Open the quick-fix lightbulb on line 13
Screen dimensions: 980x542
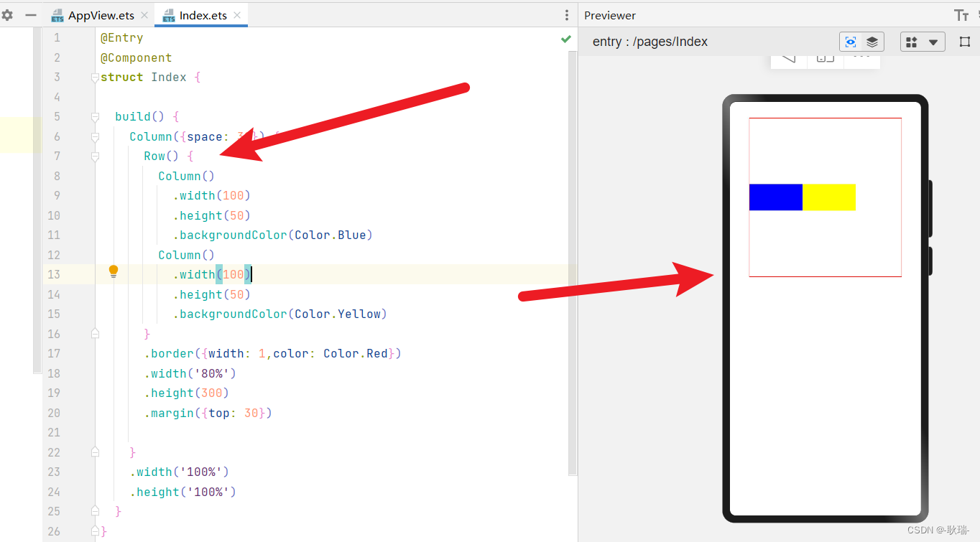(114, 271)
